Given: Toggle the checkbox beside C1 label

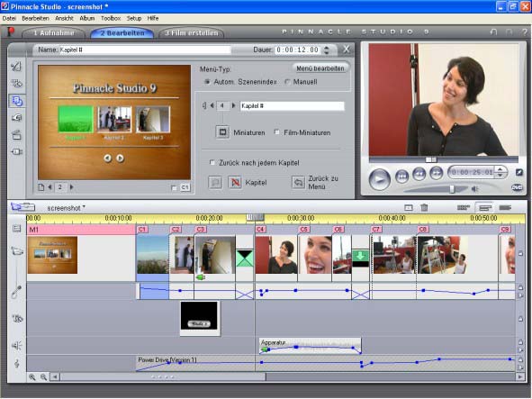Looking at the screenshot, I should (175, 187).
